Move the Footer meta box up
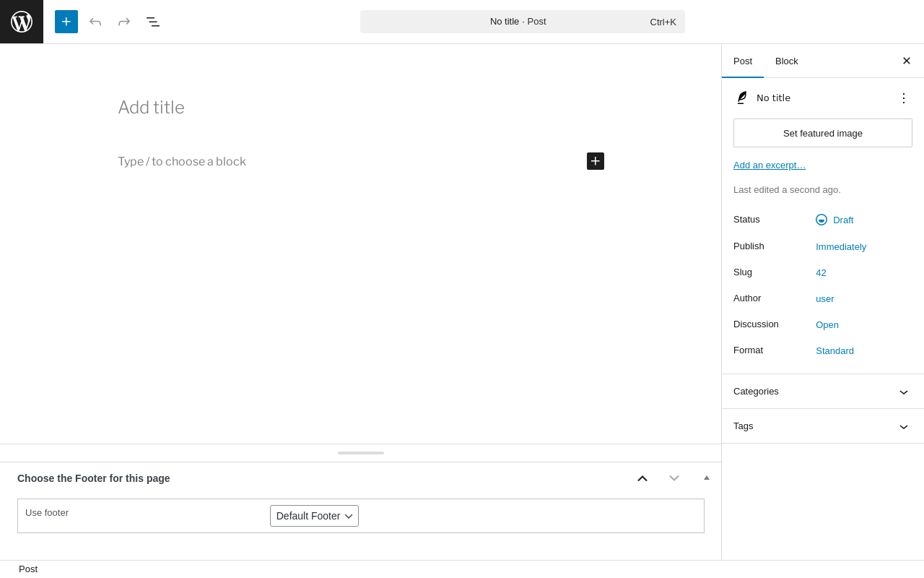Screen dimensions: 924x578 coord(642,478)
